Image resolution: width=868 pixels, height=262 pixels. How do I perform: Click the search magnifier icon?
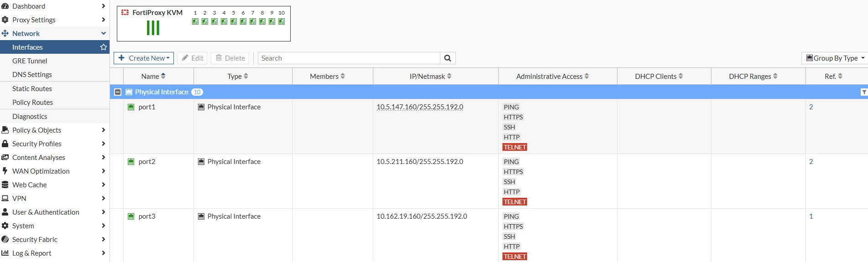coord(448,58)
